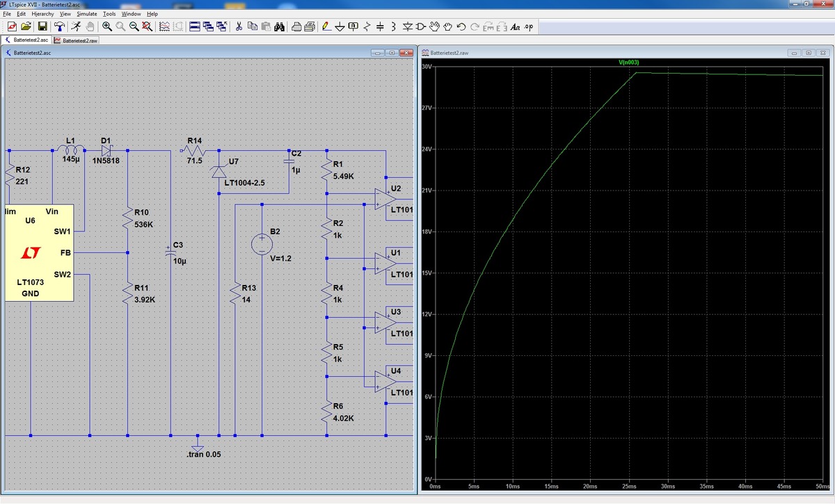
Task: Select the Label Net tool
Action: pyautogui.click(x=353, y=26)
